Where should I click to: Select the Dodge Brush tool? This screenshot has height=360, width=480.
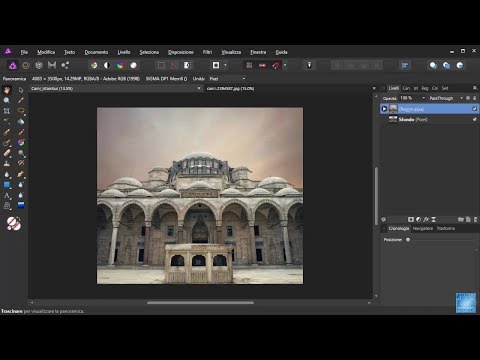(21, 153)
